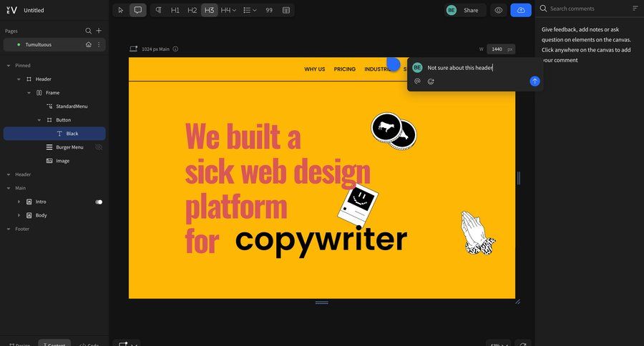Add a new page with the plus icon
Image resolution: width=644 pixels, height=346 pixels.
pos(99,31)
